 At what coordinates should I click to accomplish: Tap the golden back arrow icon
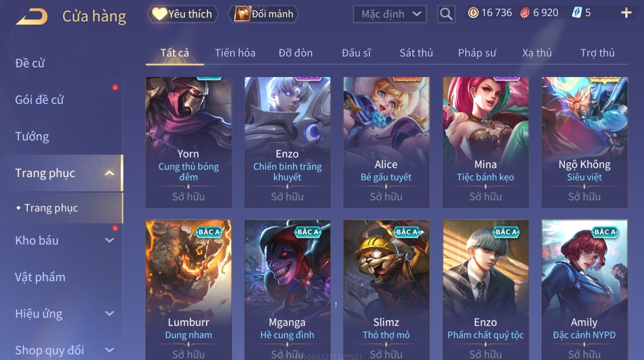pyautogui.click(x=32, y=16)
